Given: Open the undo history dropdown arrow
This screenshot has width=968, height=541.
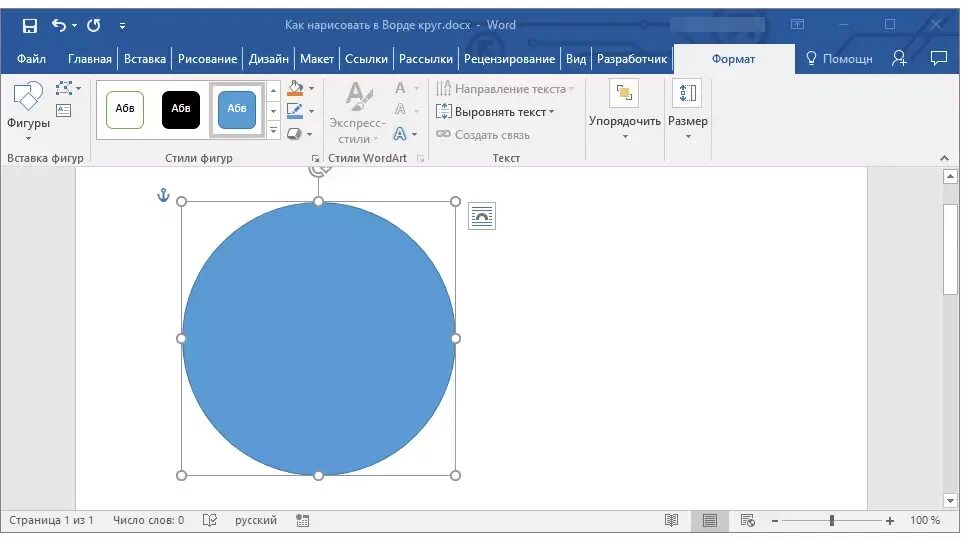Looking at the screenshot, I should [x=74, y=25].
